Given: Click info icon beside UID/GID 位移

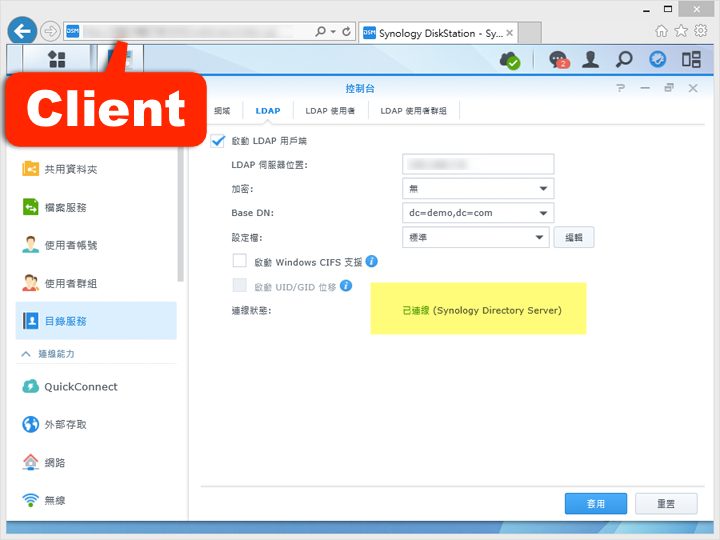Looking at the screenshot, I should coord(346,286).
